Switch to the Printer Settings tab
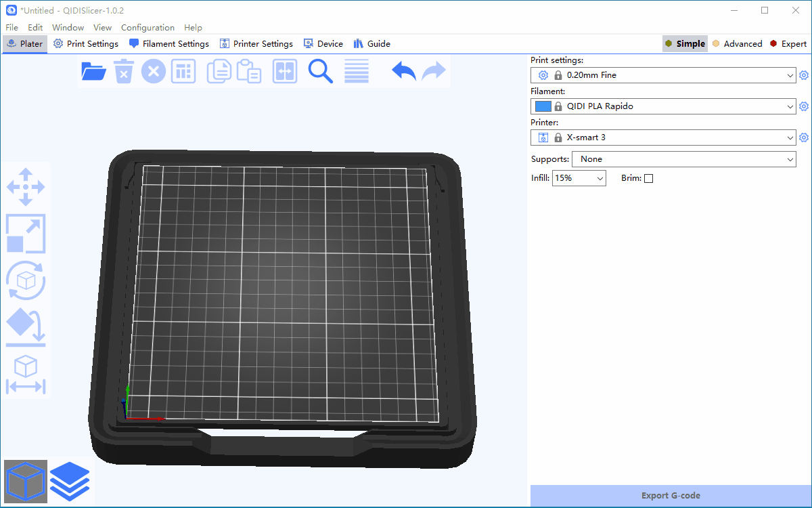The image size is (812, 508). tap(256, 43)
